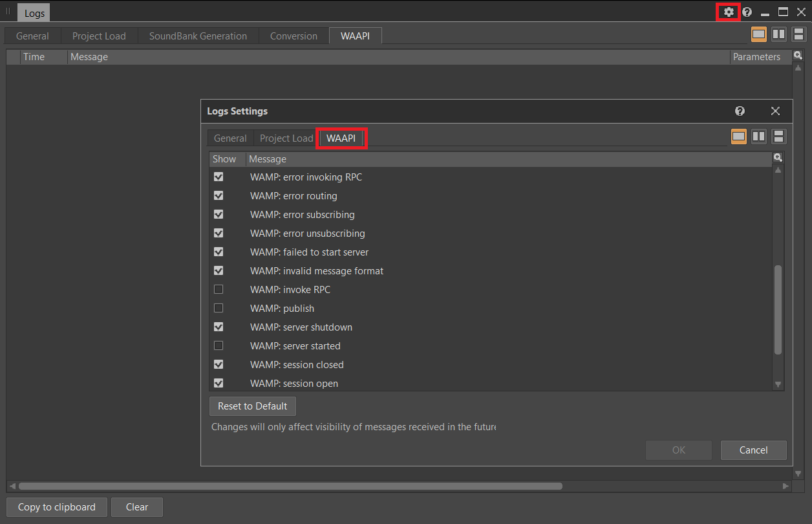This screenshot has height=524, width=812.
Task: Disable WAMP: error routing checkbox
Action: click(219, 195)
